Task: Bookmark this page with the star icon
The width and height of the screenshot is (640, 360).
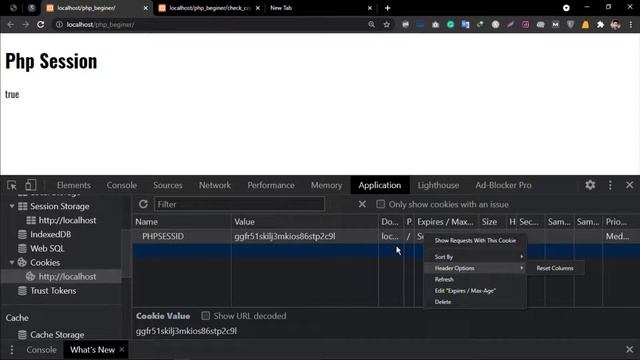Action: point(387,24)
